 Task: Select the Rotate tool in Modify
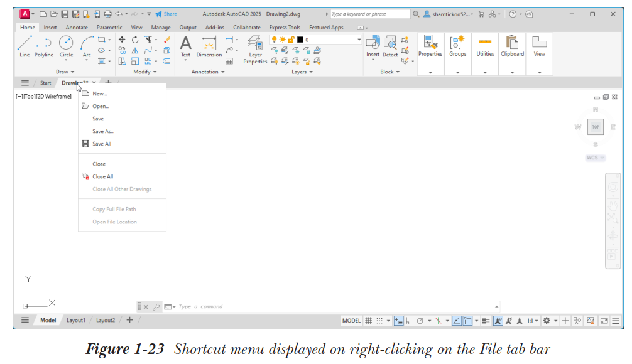[x=135, y=40]
